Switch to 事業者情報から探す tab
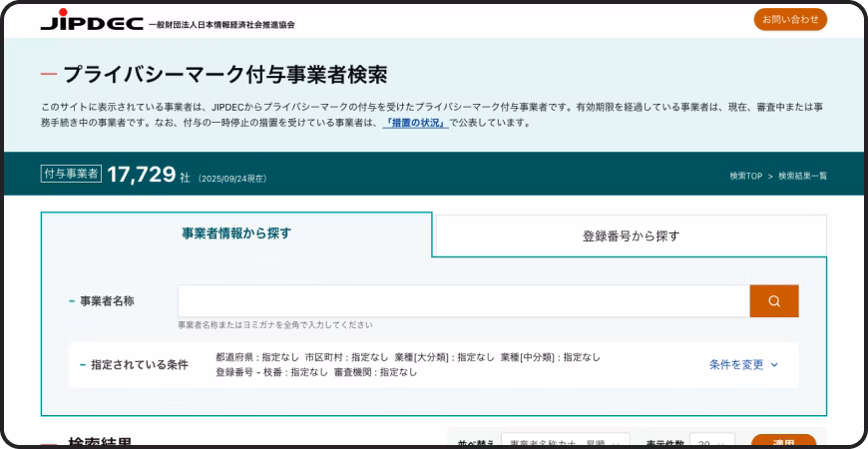Image resolution: width=868 pixels, height=449 pixels. pyautogui.click(x=236, y=233)
